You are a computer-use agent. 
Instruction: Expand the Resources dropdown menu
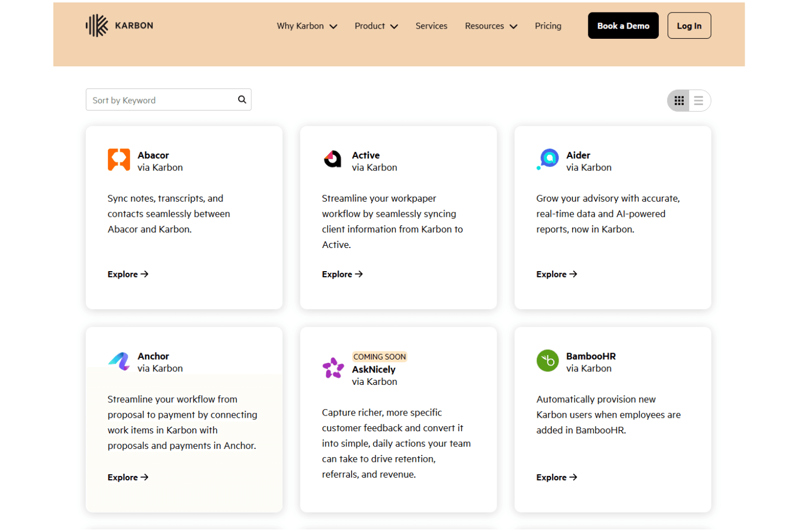491,26
